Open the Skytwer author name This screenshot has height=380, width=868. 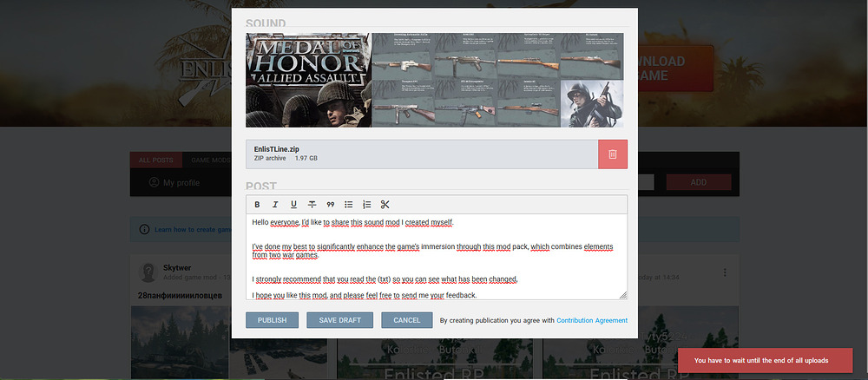click(x=177, y=268)
